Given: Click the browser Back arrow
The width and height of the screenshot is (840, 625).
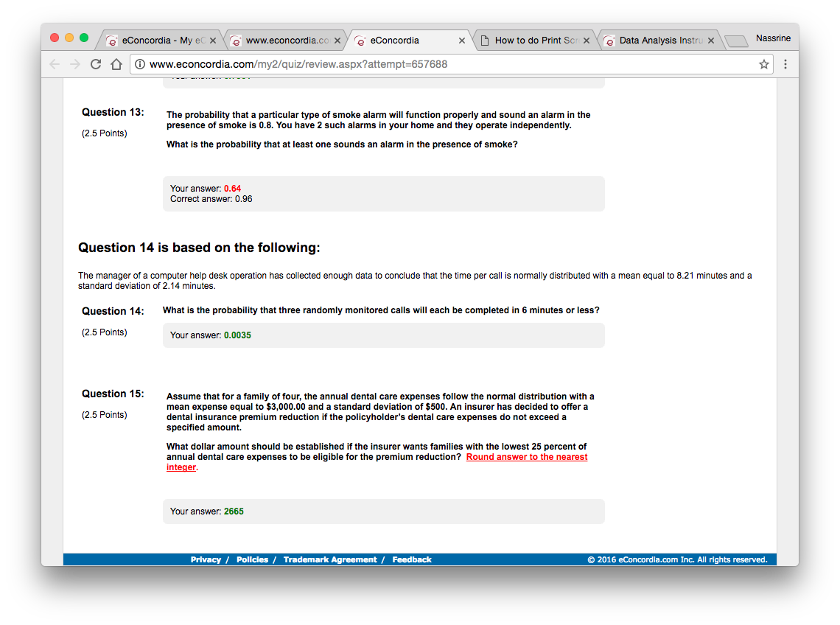Looking at the screenshot, I should click(x=55, y=64).
